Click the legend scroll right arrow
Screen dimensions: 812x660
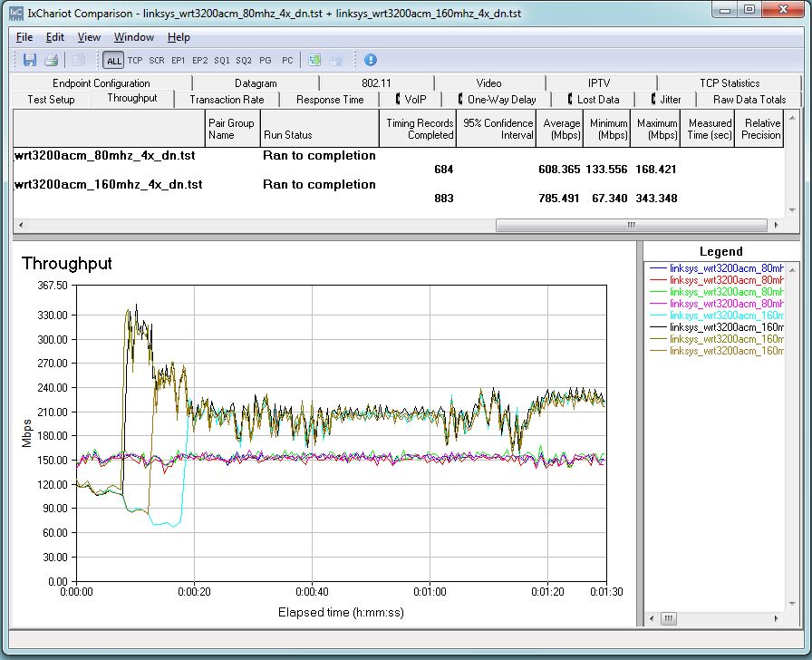click(x=776, y=618)
